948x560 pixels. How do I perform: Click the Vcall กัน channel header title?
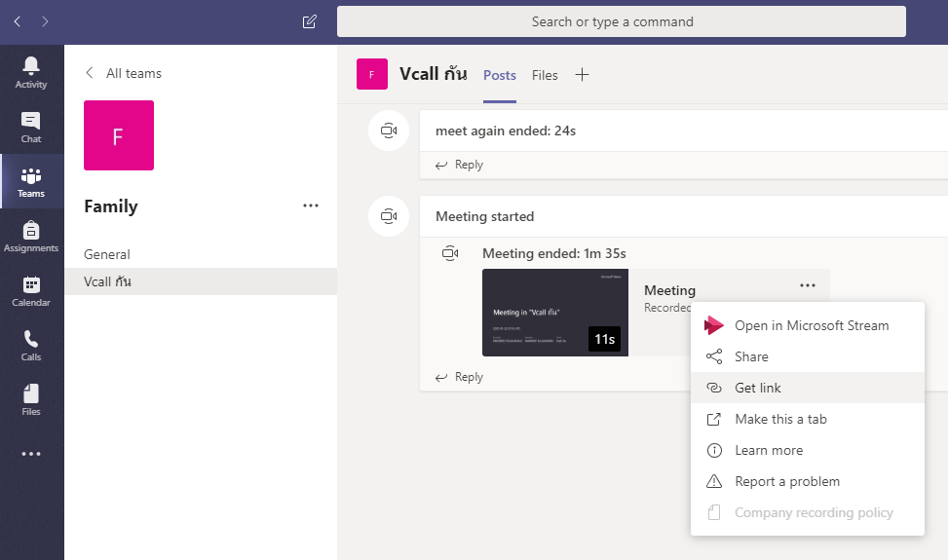(433, 74)
